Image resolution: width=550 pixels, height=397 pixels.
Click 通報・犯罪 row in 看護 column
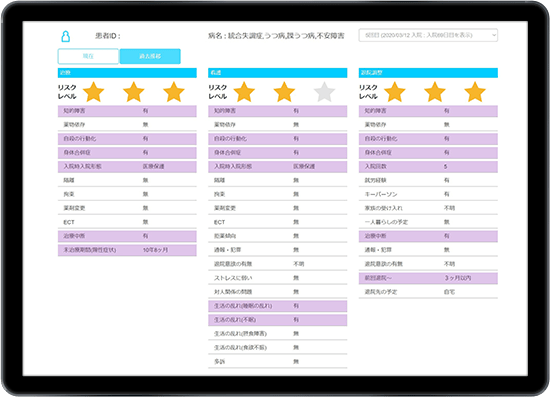coord(277,250)
